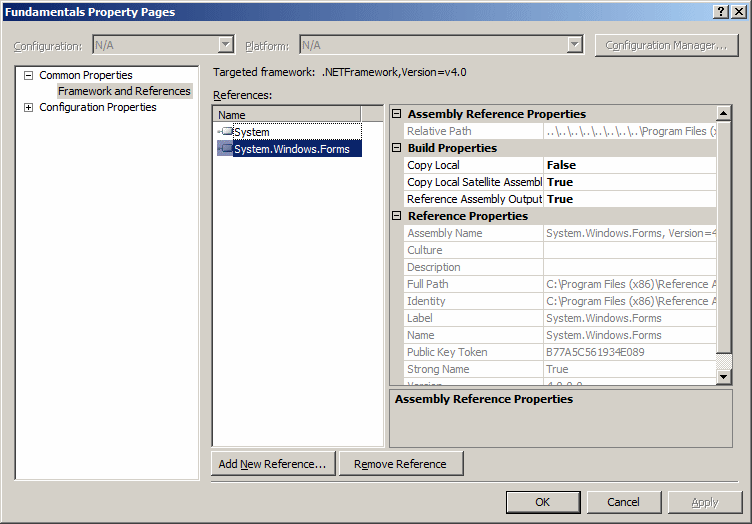Click the System.Windows.Forms reference icon
Screen dimensions: 752x524
point(226,148)
